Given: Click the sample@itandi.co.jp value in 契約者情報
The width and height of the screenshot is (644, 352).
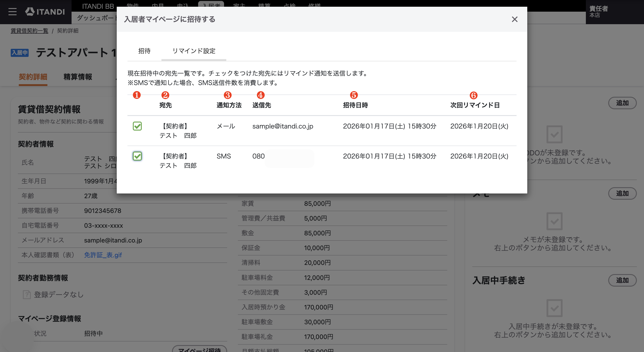Looking at the screenshot, I should coord(113,240).
